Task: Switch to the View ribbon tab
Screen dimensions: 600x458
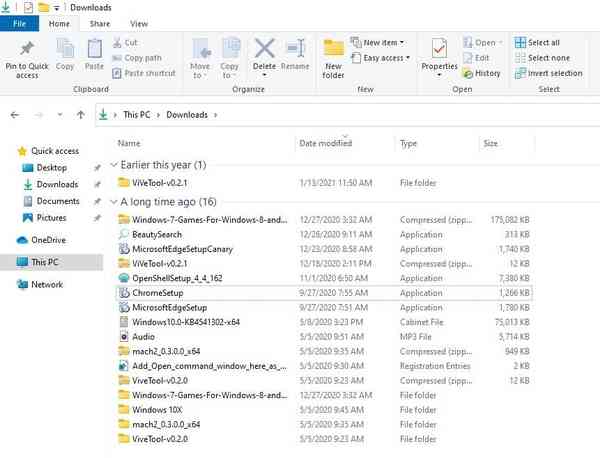Action: 139,24
